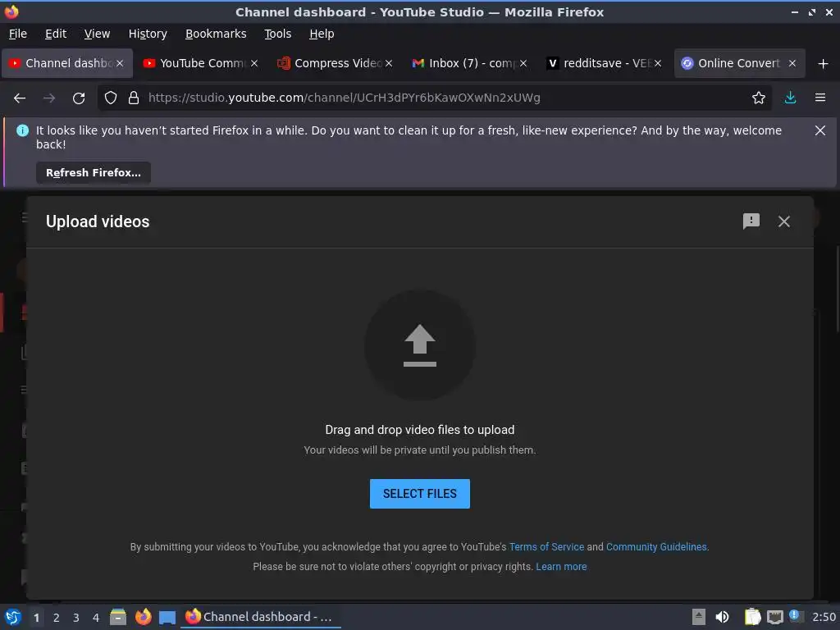Click the upload arrow icon in the dialog
840x630 pixels.
point(419,345)
